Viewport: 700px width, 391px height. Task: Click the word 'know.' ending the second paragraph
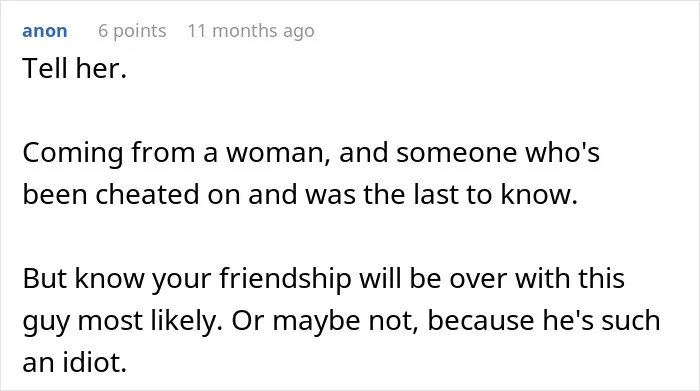tap(539, 195)
